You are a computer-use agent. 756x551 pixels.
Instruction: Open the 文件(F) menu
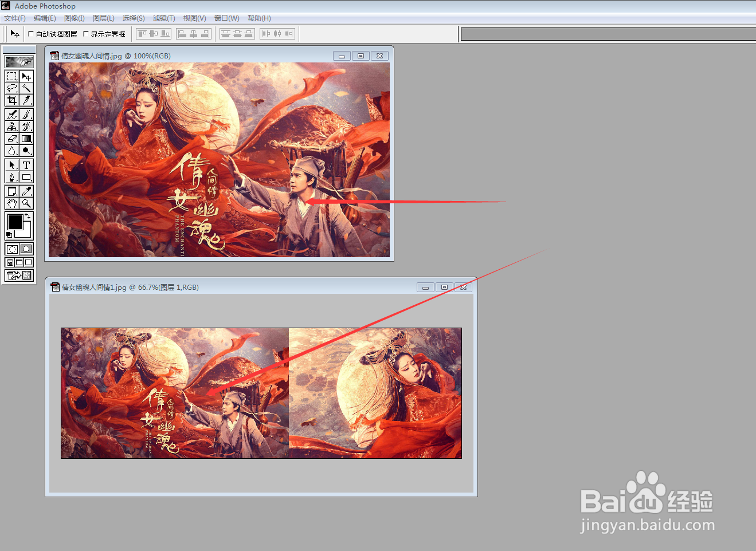pyautogui.click(x=15, y=18)
